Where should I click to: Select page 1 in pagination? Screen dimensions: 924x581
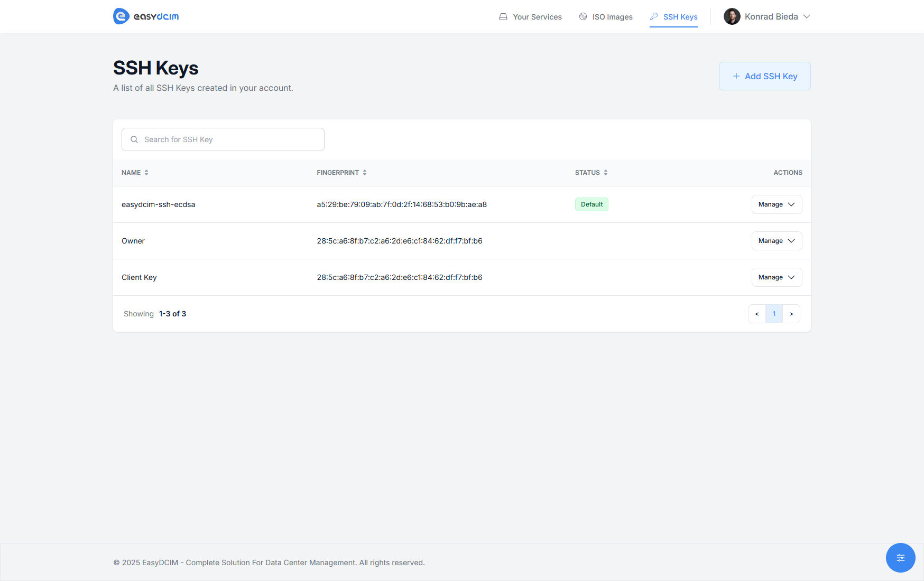tap(774, 313)
